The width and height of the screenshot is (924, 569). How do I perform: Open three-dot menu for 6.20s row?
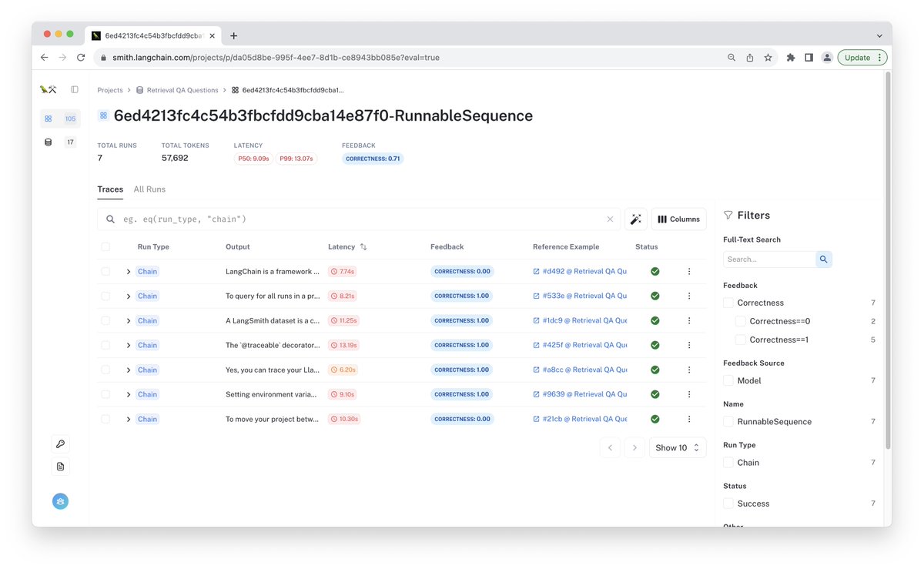point(689,370)
